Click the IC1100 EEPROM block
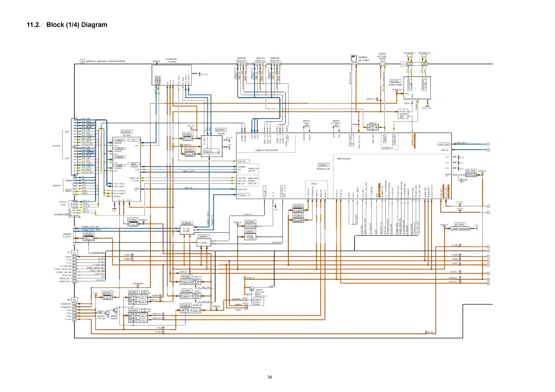Screen dimensions: 555x392 (471, 175)
